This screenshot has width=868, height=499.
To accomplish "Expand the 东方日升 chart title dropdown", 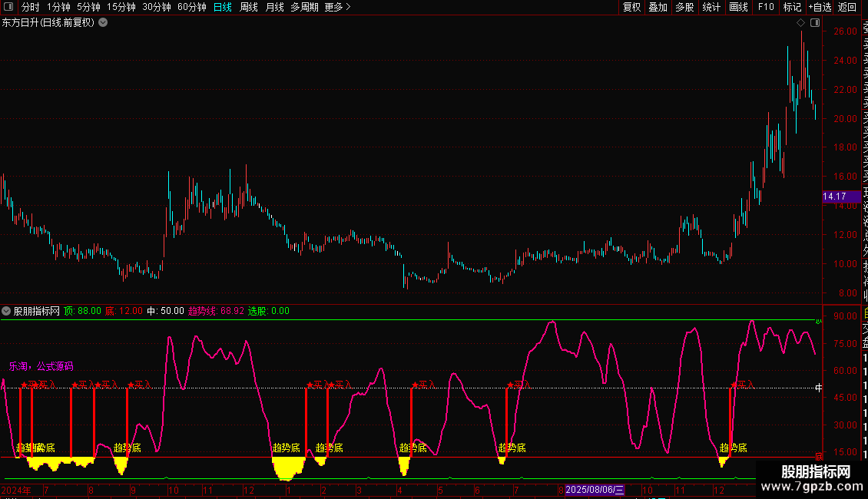I will [x=104, y=22].
